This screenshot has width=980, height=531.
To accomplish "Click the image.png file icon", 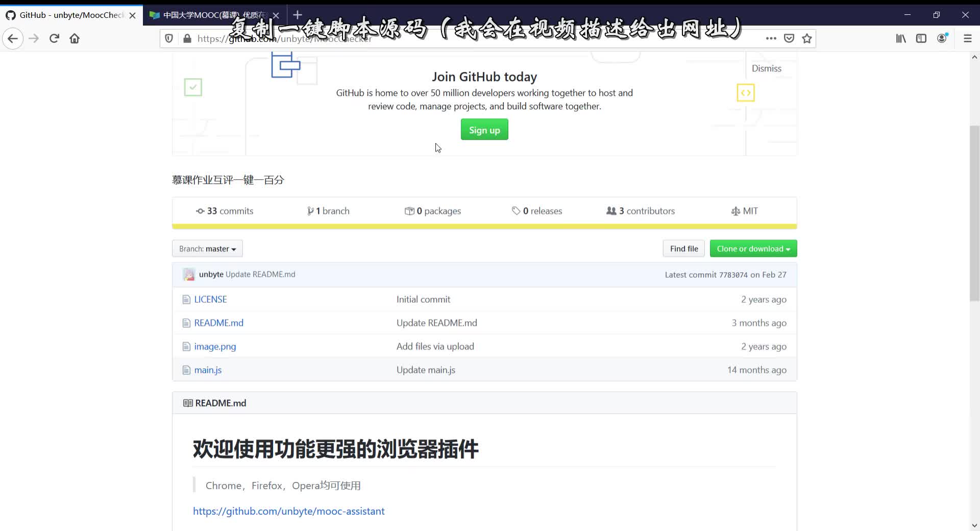I will (x=186, y=347).
